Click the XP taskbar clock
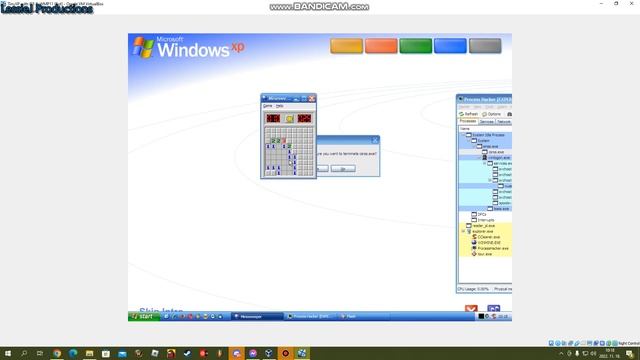 point(503,317)
